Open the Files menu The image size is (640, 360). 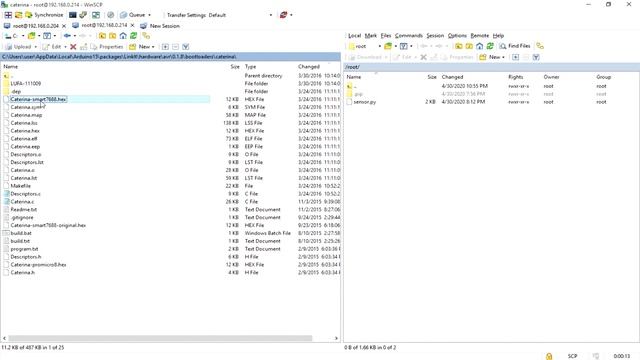386,36
